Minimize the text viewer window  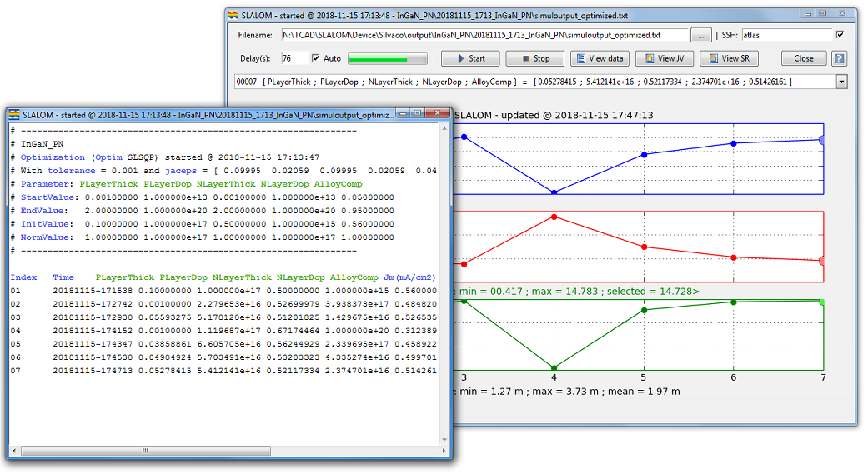tap(404, 113)
